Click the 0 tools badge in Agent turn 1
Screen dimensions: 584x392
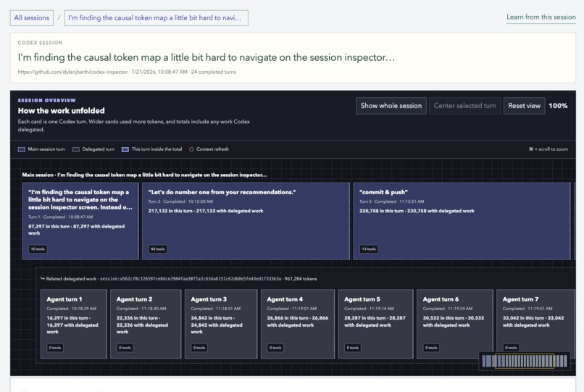click(x=55, y=348)
